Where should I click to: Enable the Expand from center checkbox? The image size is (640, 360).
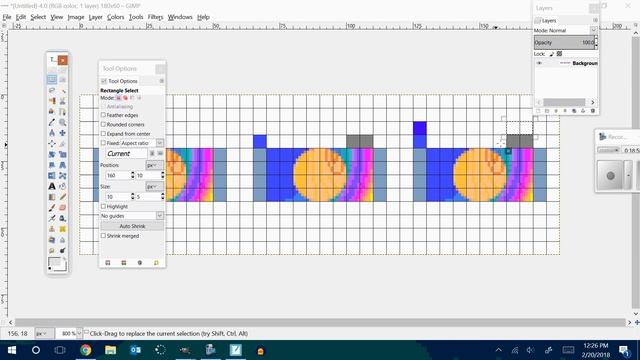pyautogui.click(x=103, y=133)
